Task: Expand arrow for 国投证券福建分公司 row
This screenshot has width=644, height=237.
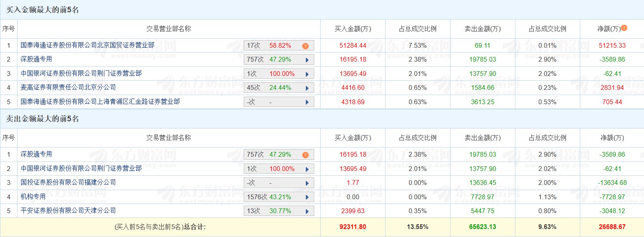Action: click(307, 183)
